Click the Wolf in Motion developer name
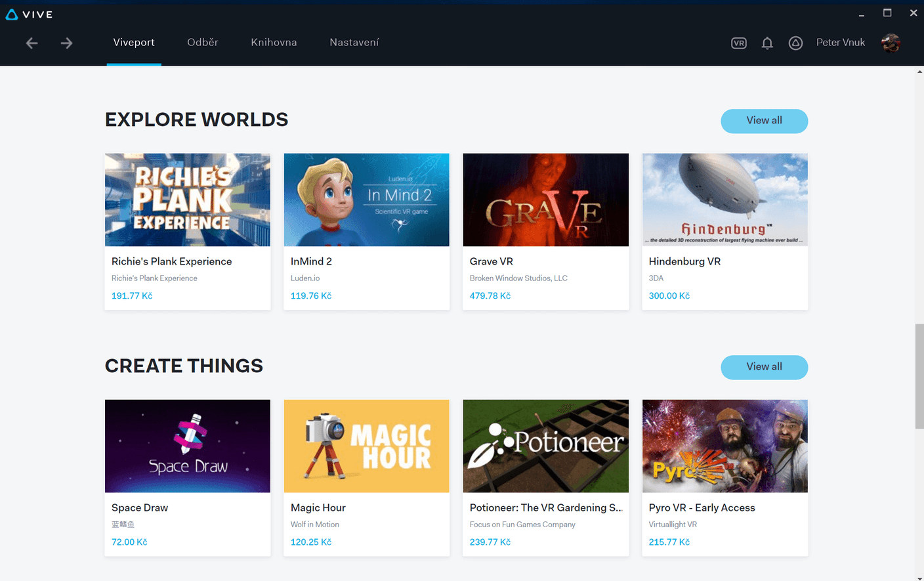The height and width of the screenshot is (581, 924). 315,525
